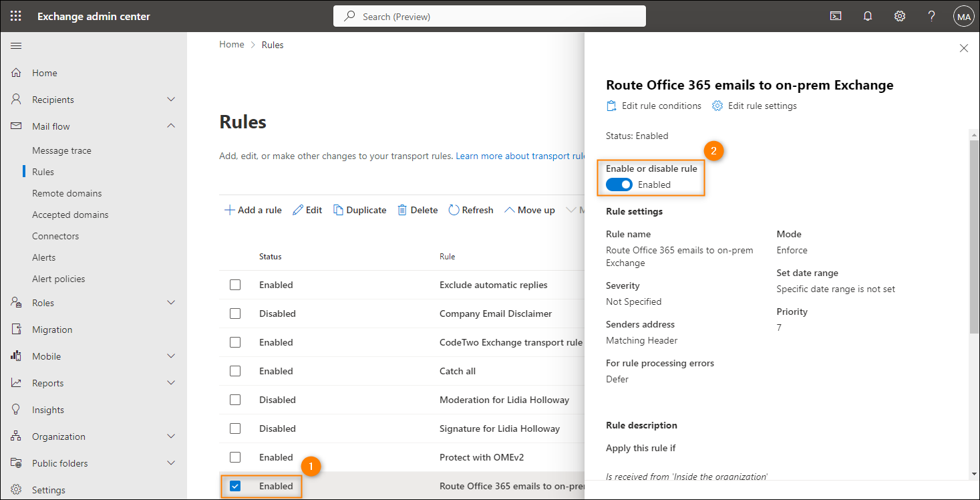The height and width of the screenshot is (500, 980).
Task: Open Learn more about transport rules link
Action: [x=520, y=156]
